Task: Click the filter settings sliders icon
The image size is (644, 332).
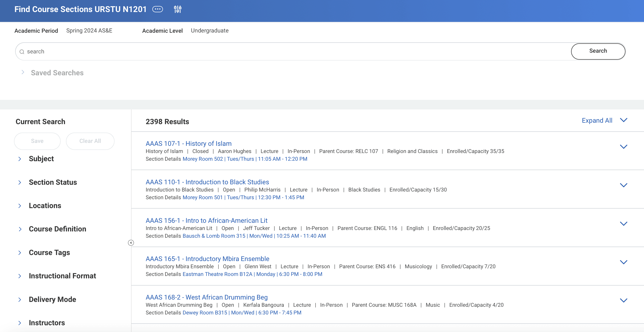Action: 178,9
